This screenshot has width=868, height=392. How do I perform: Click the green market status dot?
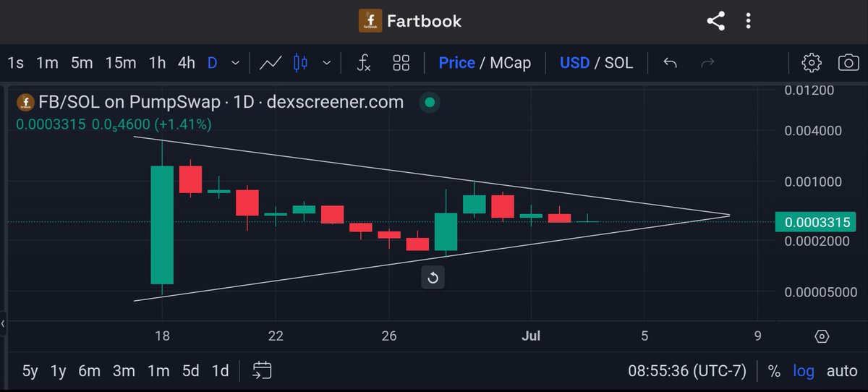point(430,103)
